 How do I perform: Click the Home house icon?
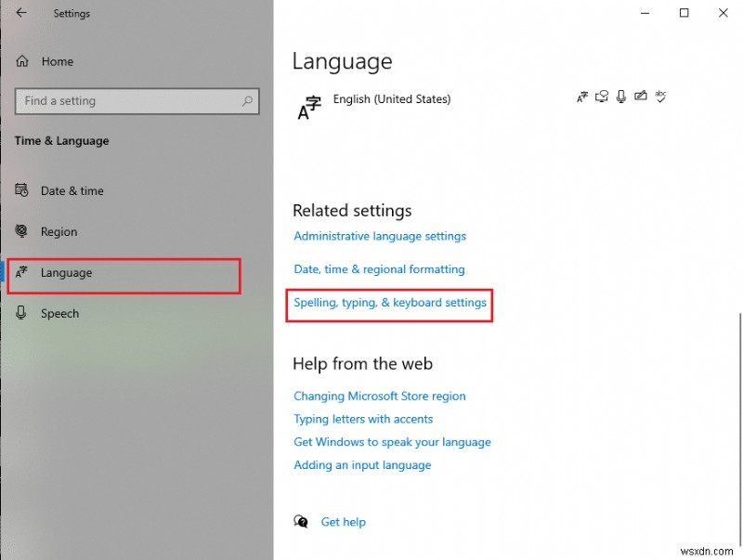[x=21, y=61]
